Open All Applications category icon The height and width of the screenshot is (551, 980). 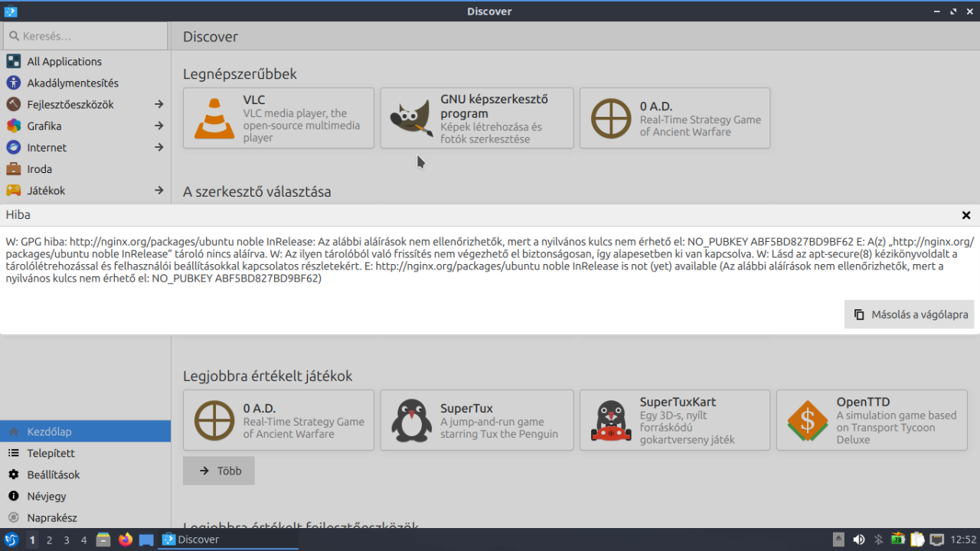click(x=13, y=61)
